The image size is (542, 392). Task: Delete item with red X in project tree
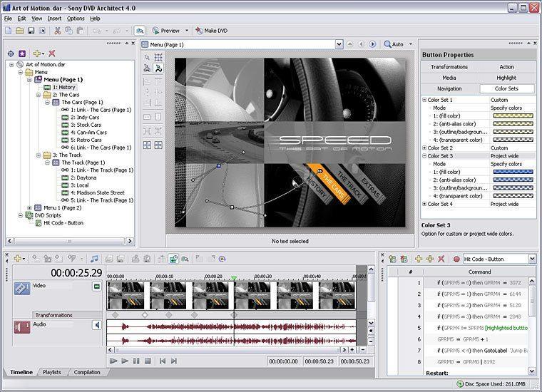52,53
